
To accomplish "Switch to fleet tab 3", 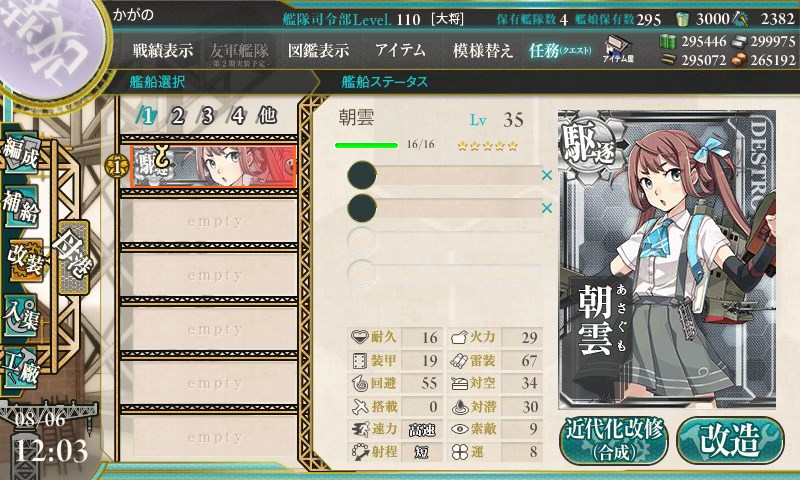I will pos(207,116).
